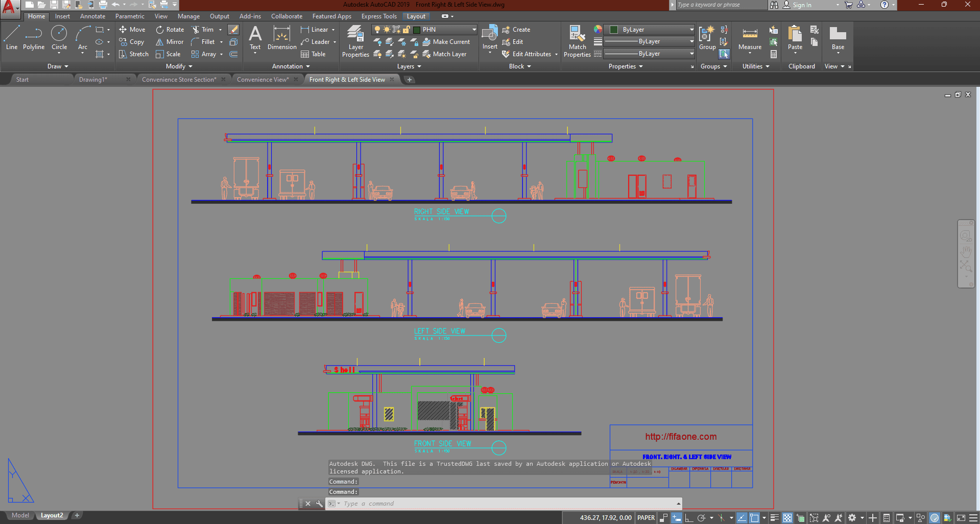Select the Circle tool
The height and width of the screenshot is (524, 980).
click(59, 38)
